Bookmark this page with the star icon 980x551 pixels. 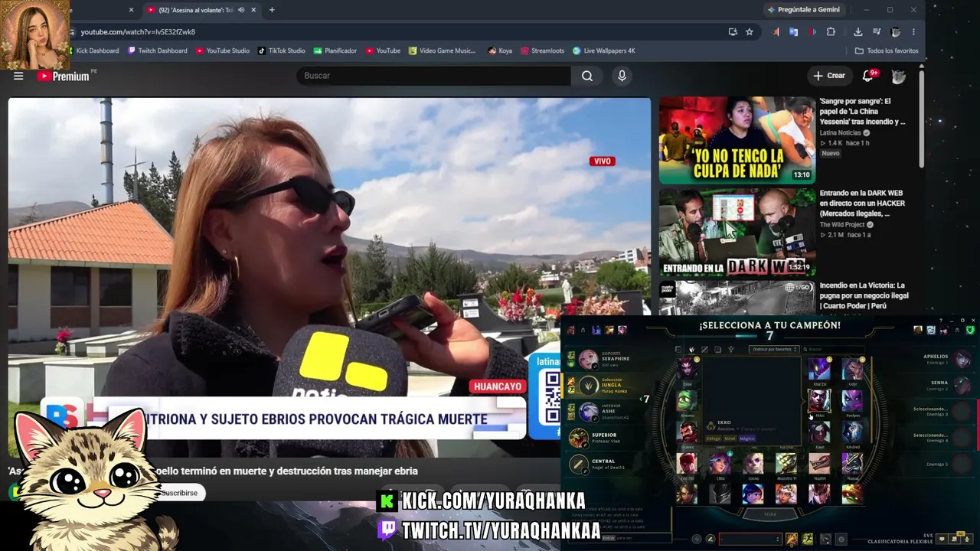tap(750, 32)
